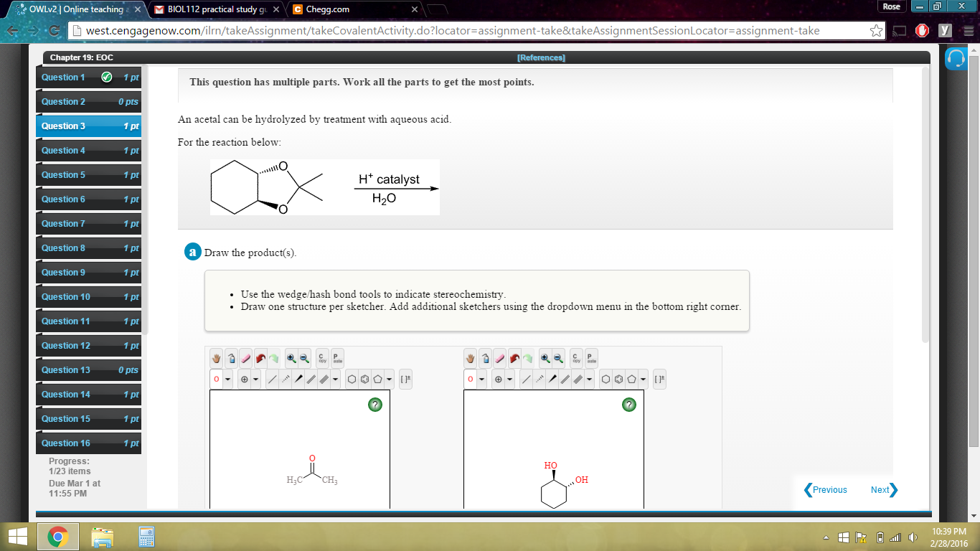This screenshot has width=980, height=551.
Task: Open the ring template dropdown in the right sketcher
Action: click(644, 379)
